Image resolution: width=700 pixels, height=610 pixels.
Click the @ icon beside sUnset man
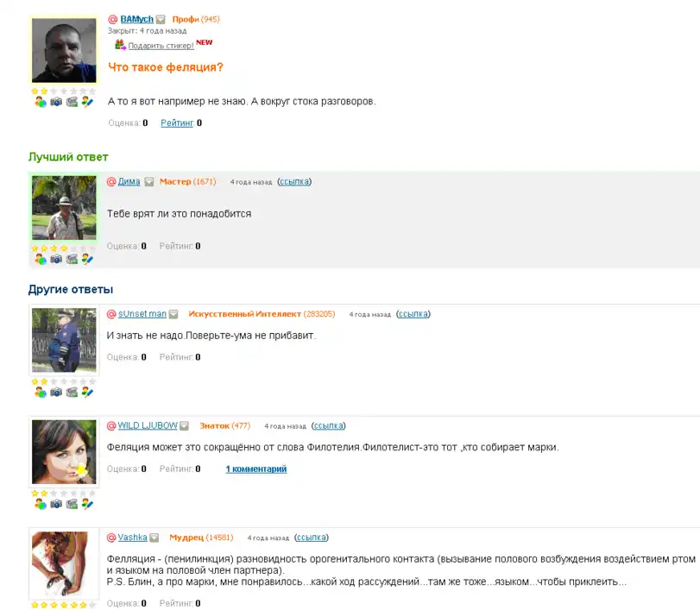111,314
